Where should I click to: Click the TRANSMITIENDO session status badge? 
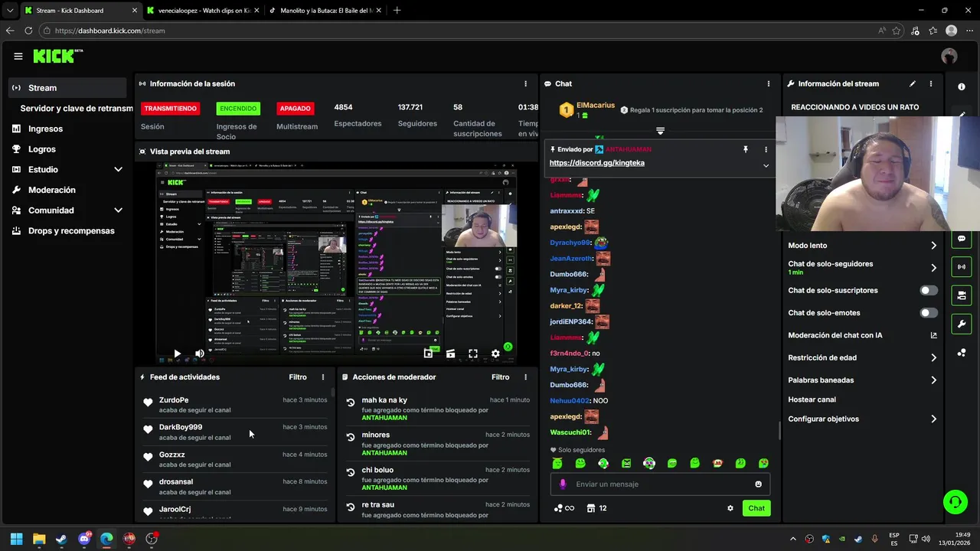coord(170,109)
